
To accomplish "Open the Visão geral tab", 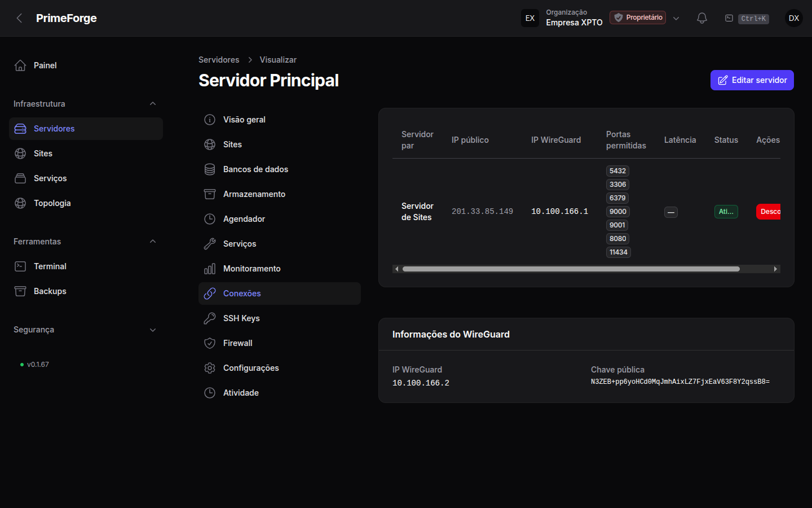I will coord(280,120).
